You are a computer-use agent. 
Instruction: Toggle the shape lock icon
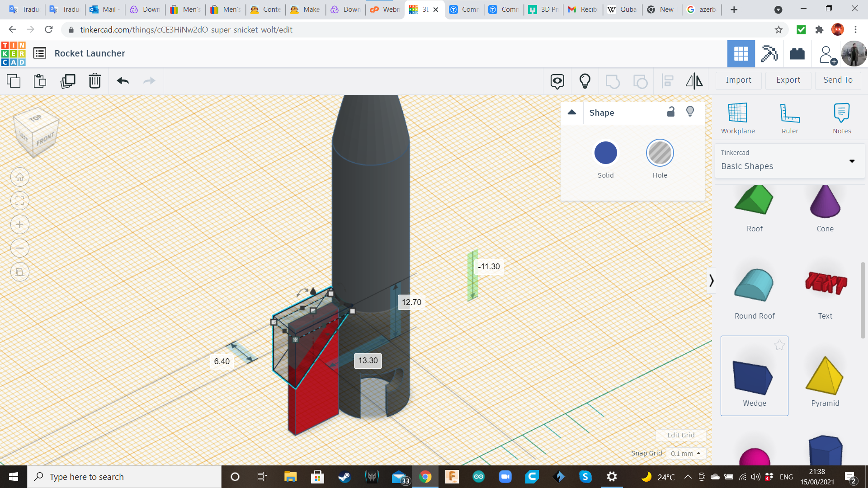tap(671, 112)
